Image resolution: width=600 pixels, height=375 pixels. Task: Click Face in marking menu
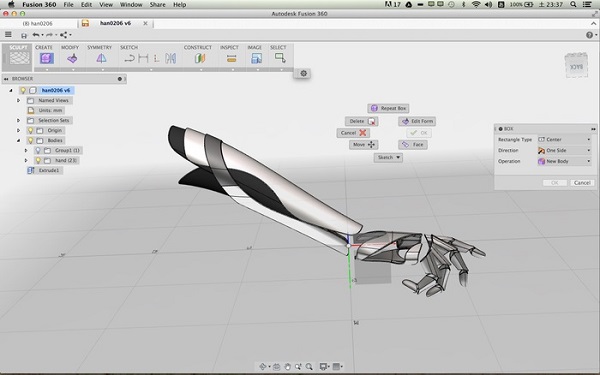[x=413, y=145]
